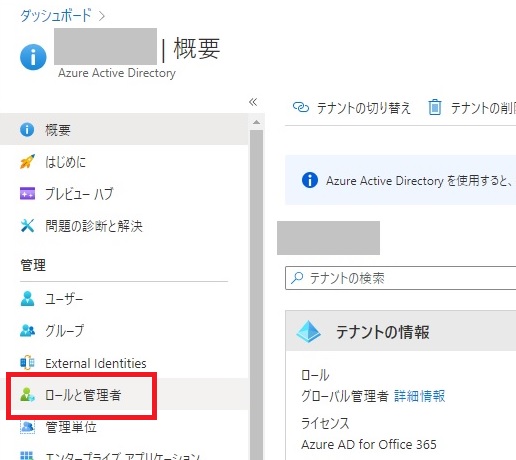Go back to the ダッシュボード breadcrumb
The width and height of the screenshot is (516, 460).
click(x=56, y=15)
